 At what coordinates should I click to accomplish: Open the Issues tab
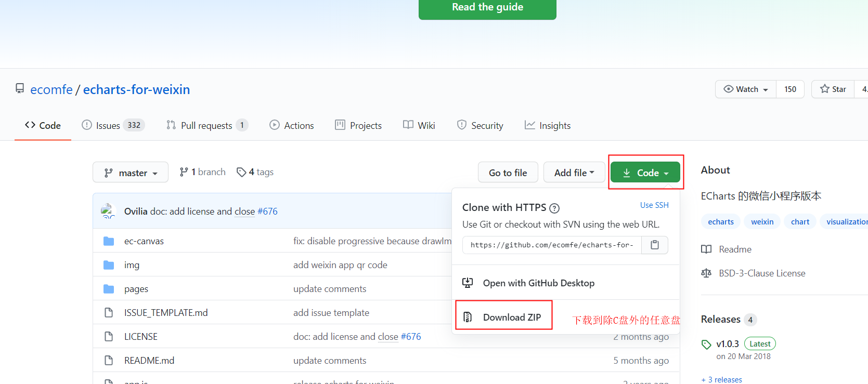tap(113, 125)
